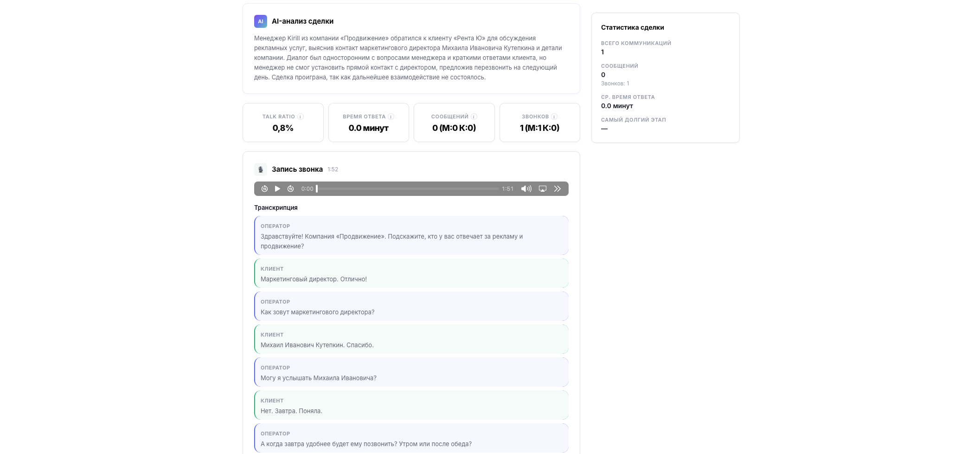This screenshot has height=454, width=980.
Task: Click client reply 'Нет. Завтра. Поняла.'
Action: (x=411, y=406)
